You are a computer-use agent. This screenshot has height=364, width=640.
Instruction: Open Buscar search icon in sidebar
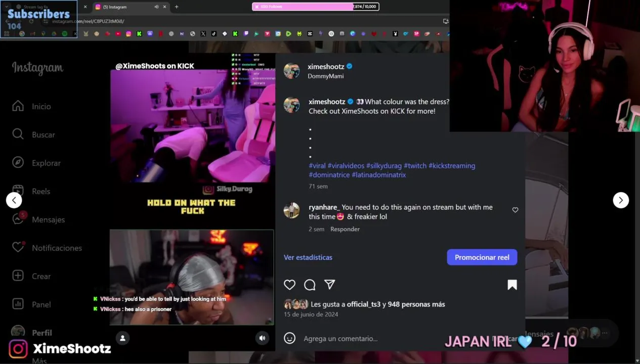(x=18, y=134)
